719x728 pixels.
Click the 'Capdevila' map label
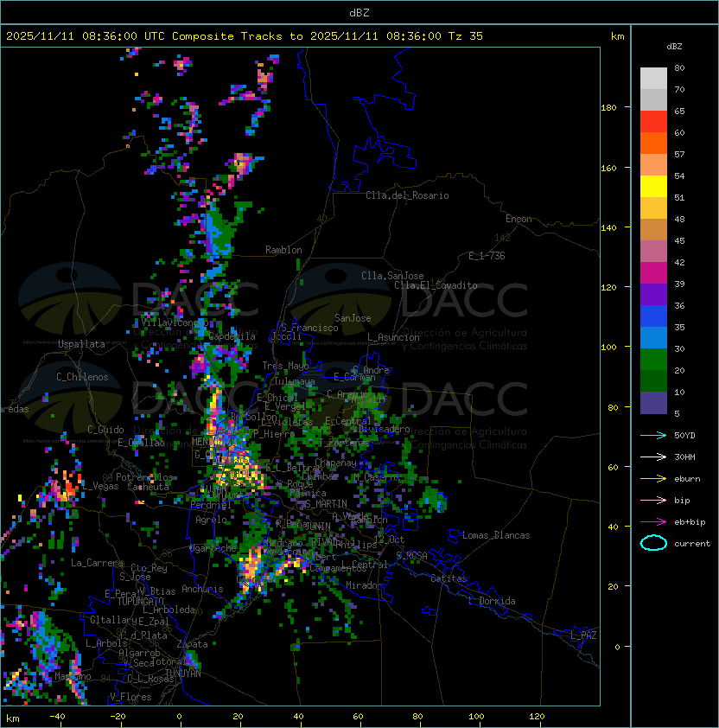pyautogui.click(x=232, y=336)
